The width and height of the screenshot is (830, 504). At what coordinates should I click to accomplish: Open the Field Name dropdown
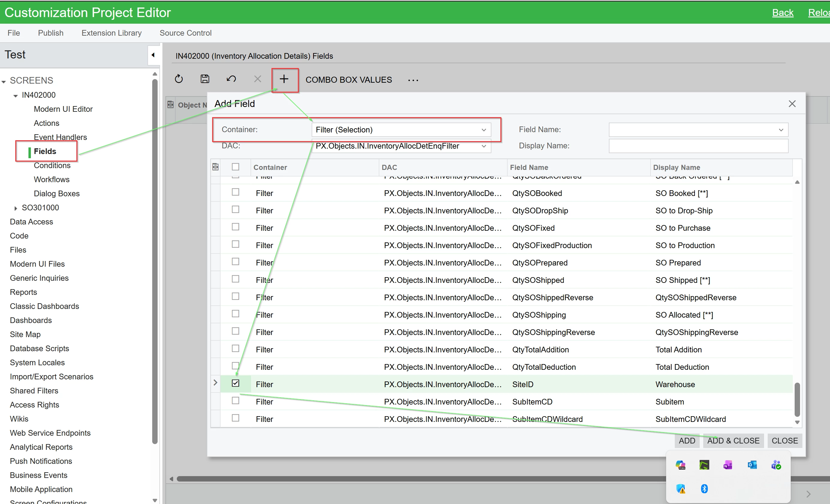click(781, 130)
